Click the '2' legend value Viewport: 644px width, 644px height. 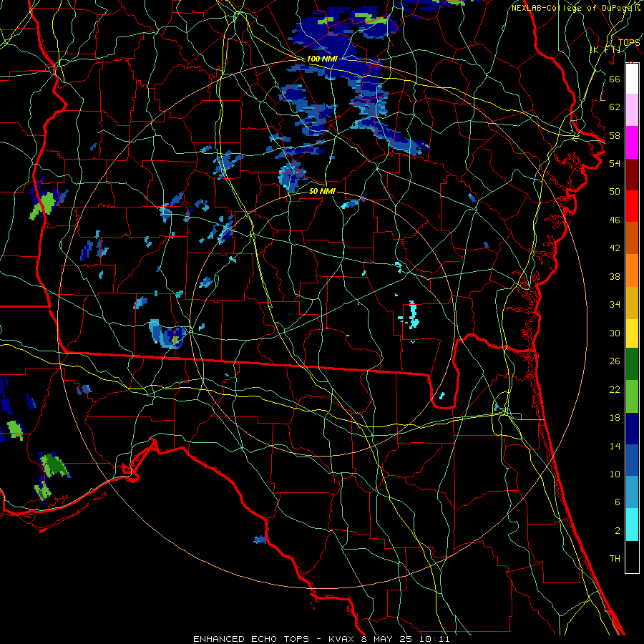(x=617, y=531)
